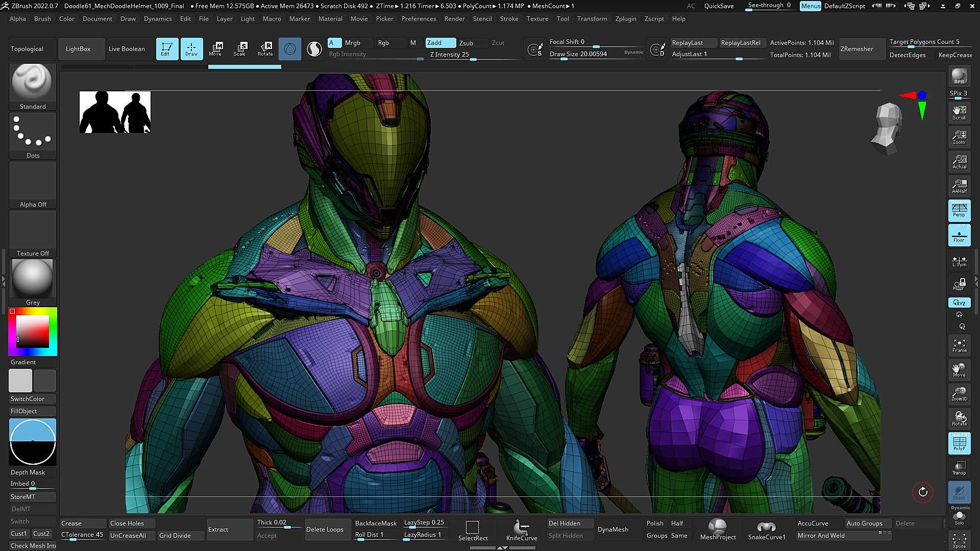Click the MeshProject brush icon
Image resolution: width=980 pixels, height=551 pixels.
[718, 530]
